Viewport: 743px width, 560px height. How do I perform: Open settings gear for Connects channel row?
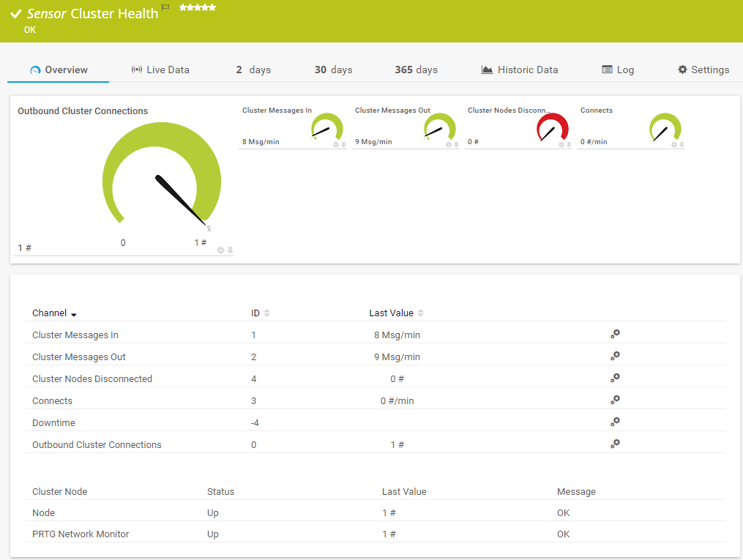coord(615,400)
